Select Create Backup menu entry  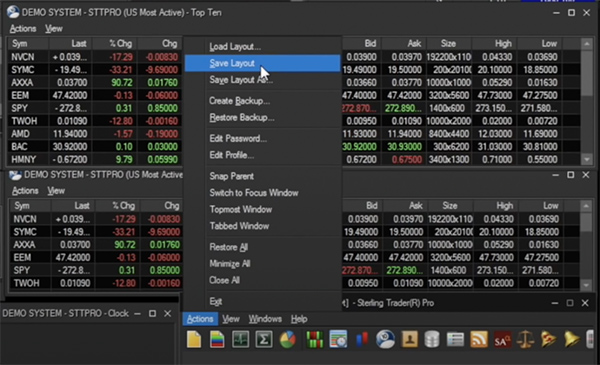262,101
